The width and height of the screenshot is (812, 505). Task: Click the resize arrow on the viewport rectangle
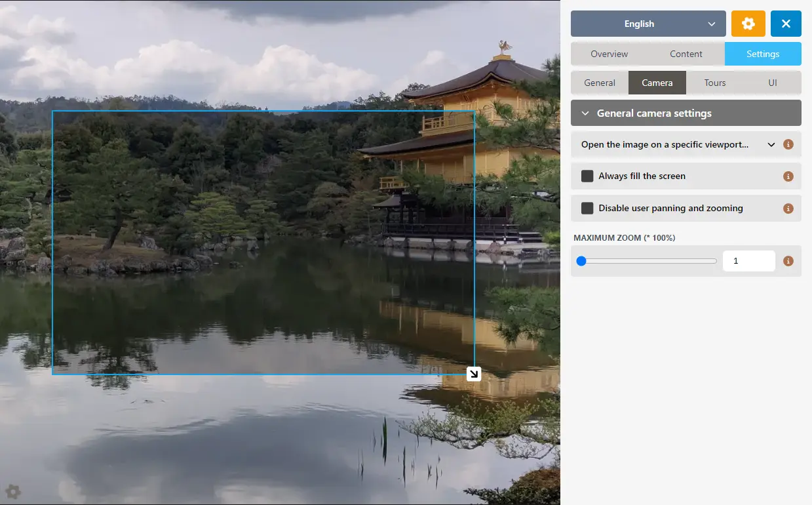coord(473,374)
